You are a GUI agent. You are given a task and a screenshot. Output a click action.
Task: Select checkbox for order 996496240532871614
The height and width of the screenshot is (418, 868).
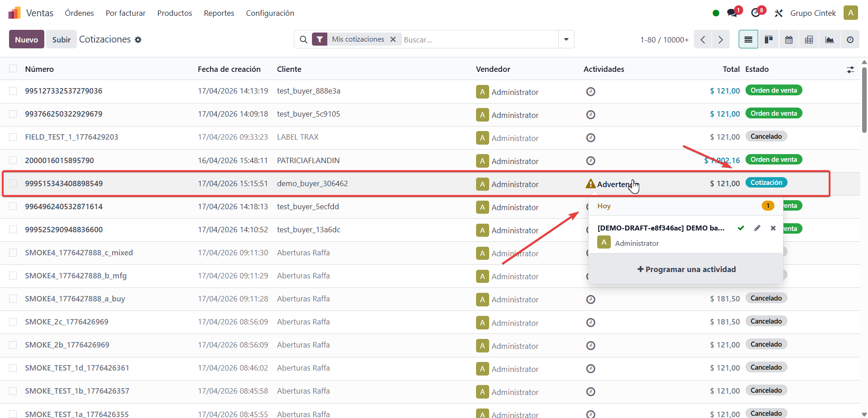click(x=13, y=207)
